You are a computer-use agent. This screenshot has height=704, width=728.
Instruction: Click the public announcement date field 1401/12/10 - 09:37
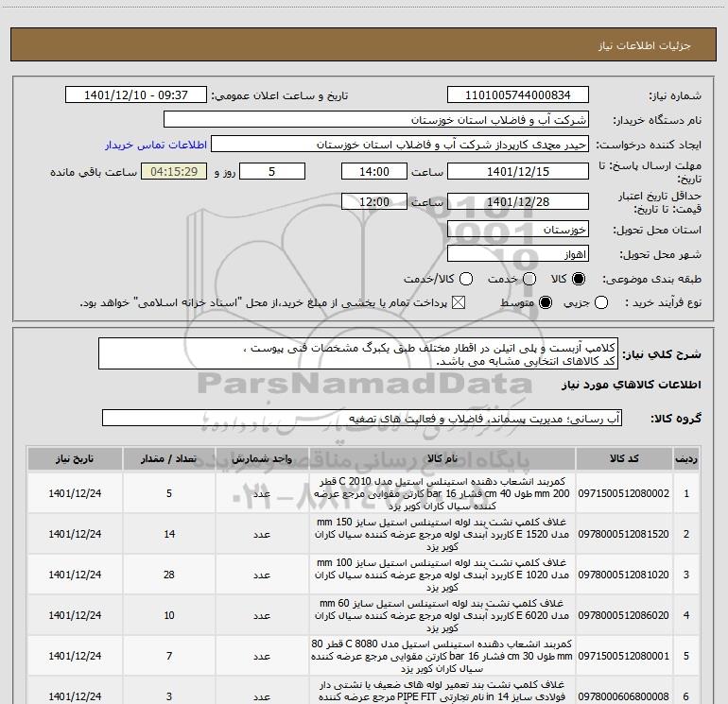tap(136, 95)
